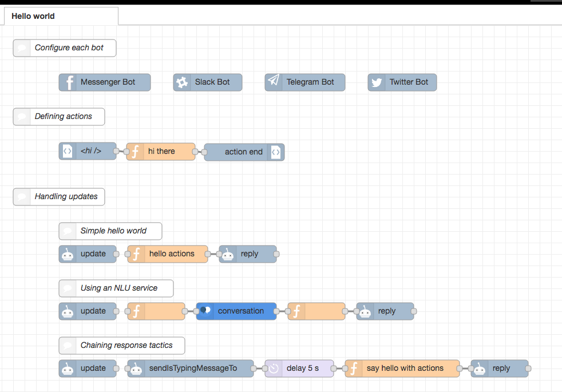Select the Slack Bot label
Viewport: 562px width, 392px height.
(x=212, y=82)
